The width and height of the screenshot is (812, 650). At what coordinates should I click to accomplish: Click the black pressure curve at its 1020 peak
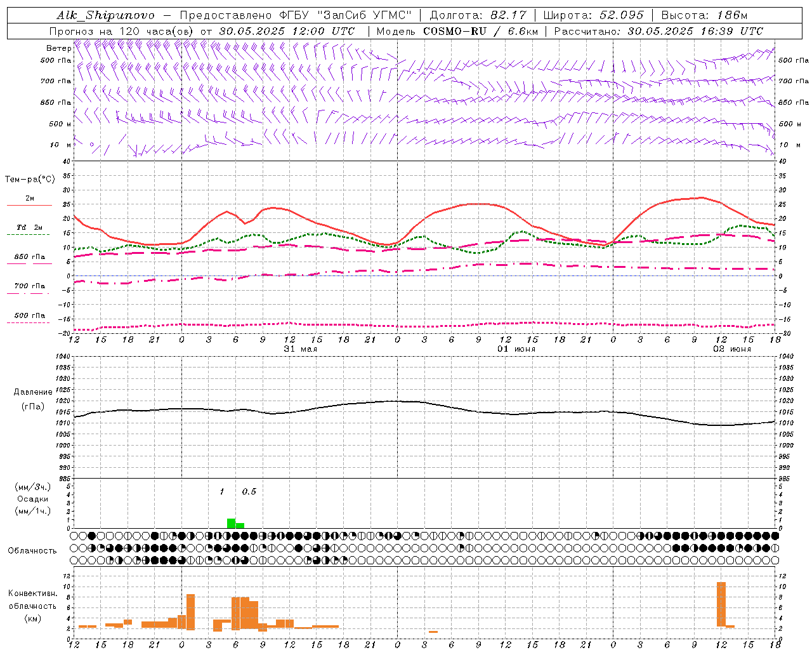[x=393, y=401]
